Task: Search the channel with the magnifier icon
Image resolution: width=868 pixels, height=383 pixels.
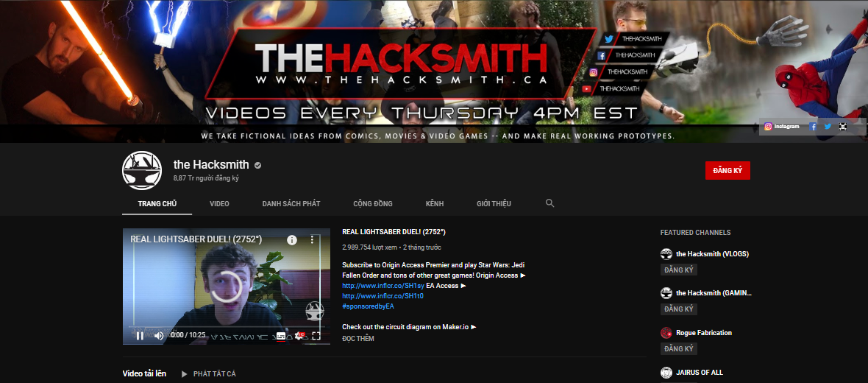Action: [550, 203]
